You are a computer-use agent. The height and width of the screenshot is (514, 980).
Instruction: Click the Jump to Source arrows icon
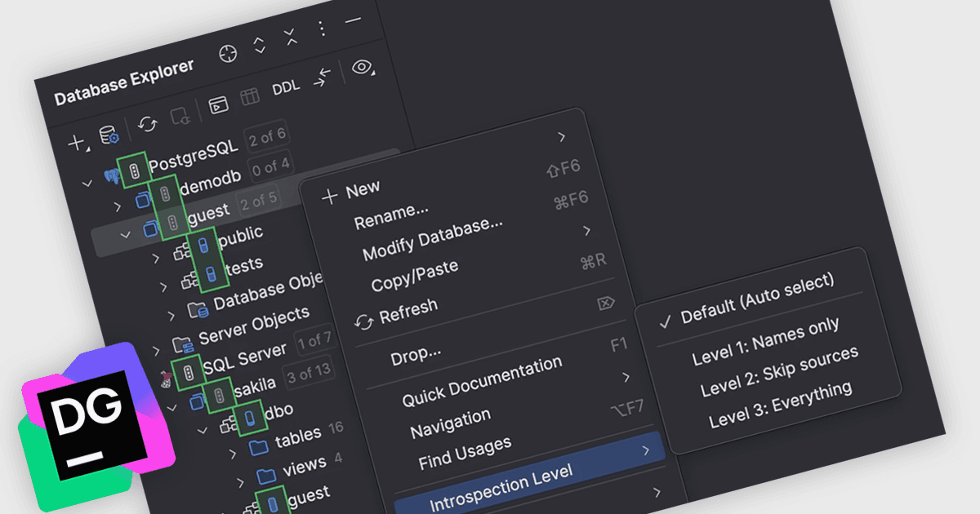(323, 78)
